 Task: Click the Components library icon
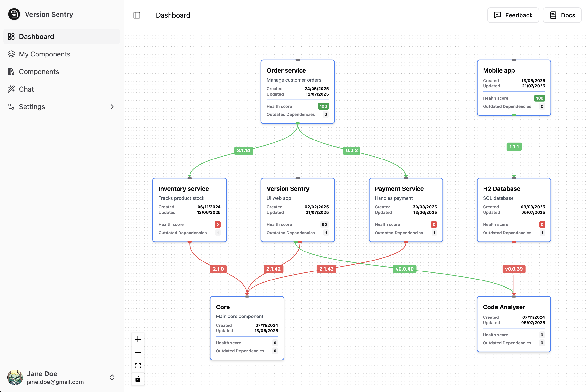coord(11,72)
